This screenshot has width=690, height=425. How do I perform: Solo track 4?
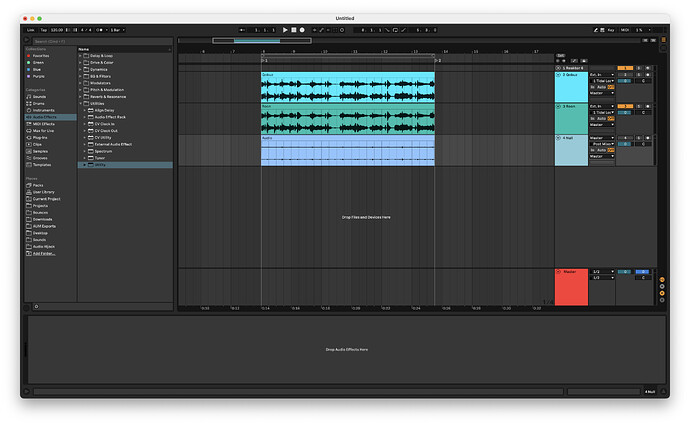pyautogui.click(x=639, y=138)
